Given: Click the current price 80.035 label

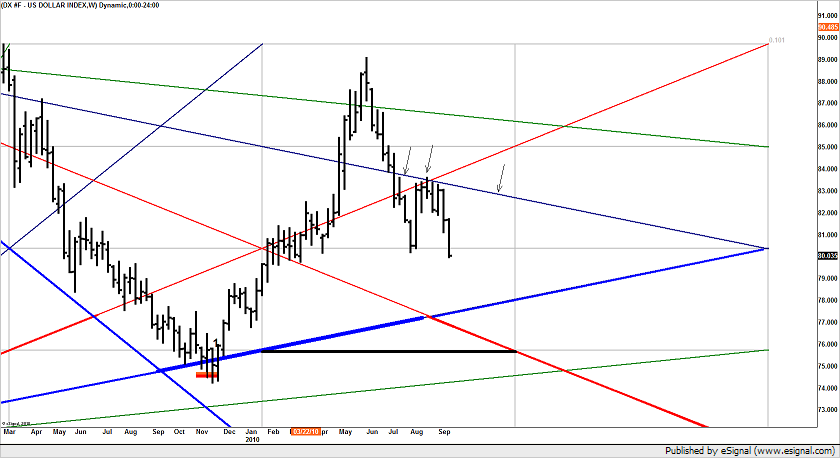Looking at the screenshot, I should pos(827,256).
